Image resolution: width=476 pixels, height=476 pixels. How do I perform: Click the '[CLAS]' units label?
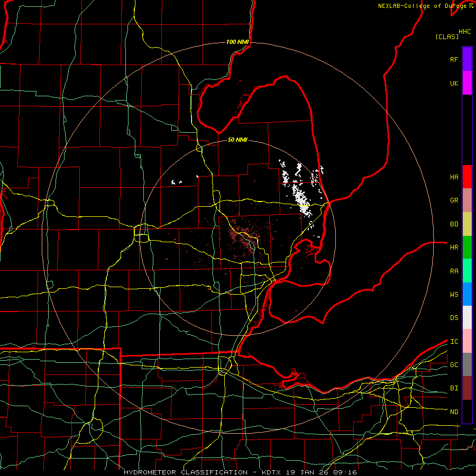[447, 36]
